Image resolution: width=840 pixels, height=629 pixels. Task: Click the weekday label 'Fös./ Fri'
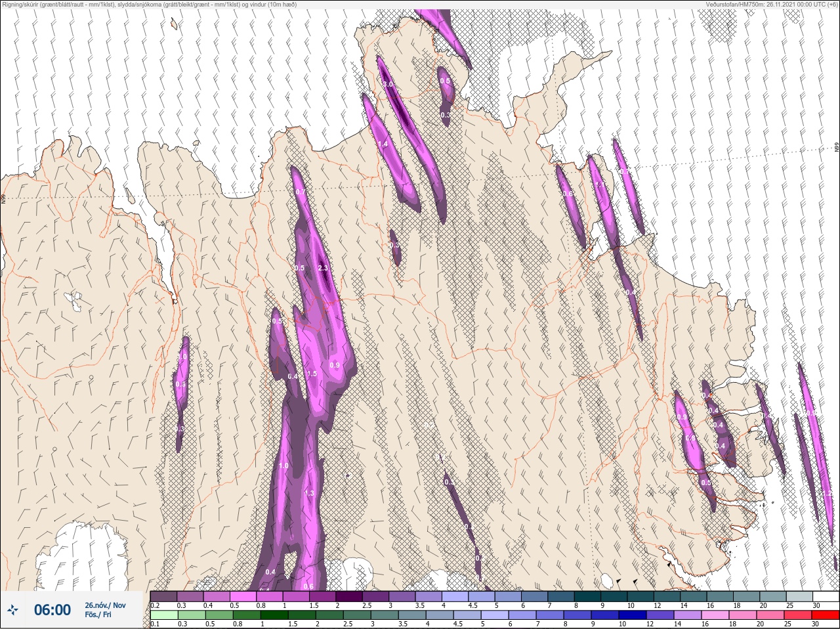(98, 615)
